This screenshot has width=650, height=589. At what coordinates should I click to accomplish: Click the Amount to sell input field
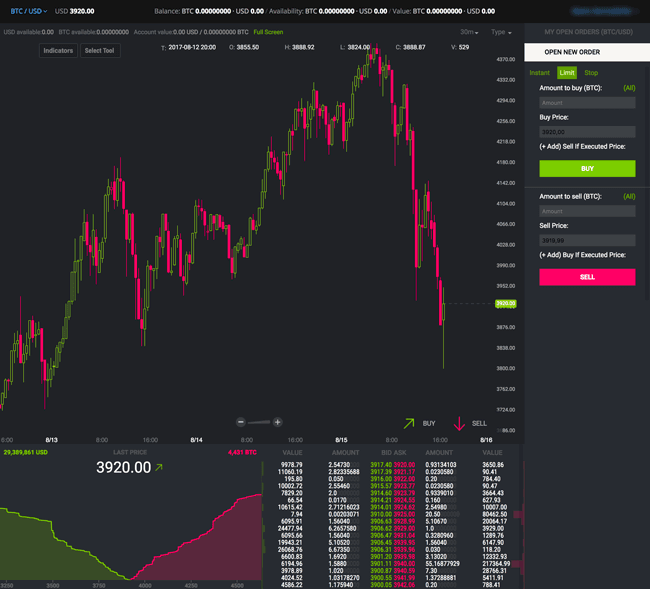point(587,211)
